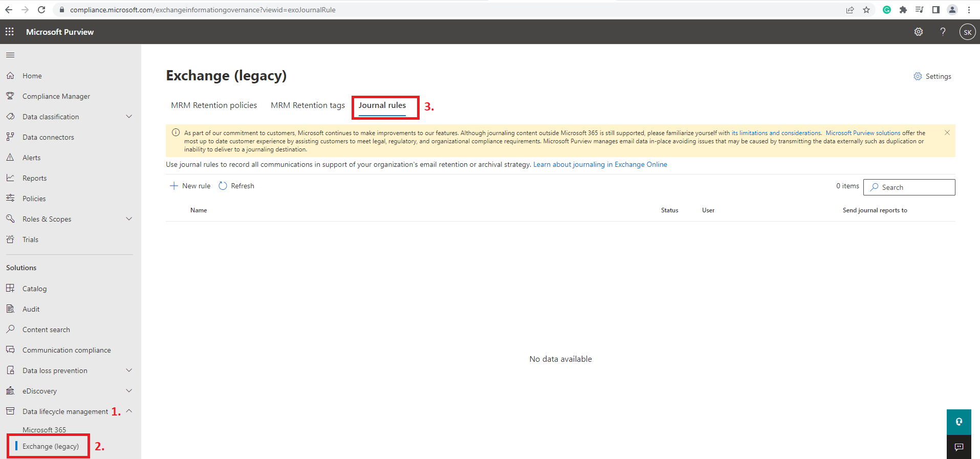Click the SK account avatar
Image resolution: width=980 pixels, height=459 pixels.
pos(967,32)
